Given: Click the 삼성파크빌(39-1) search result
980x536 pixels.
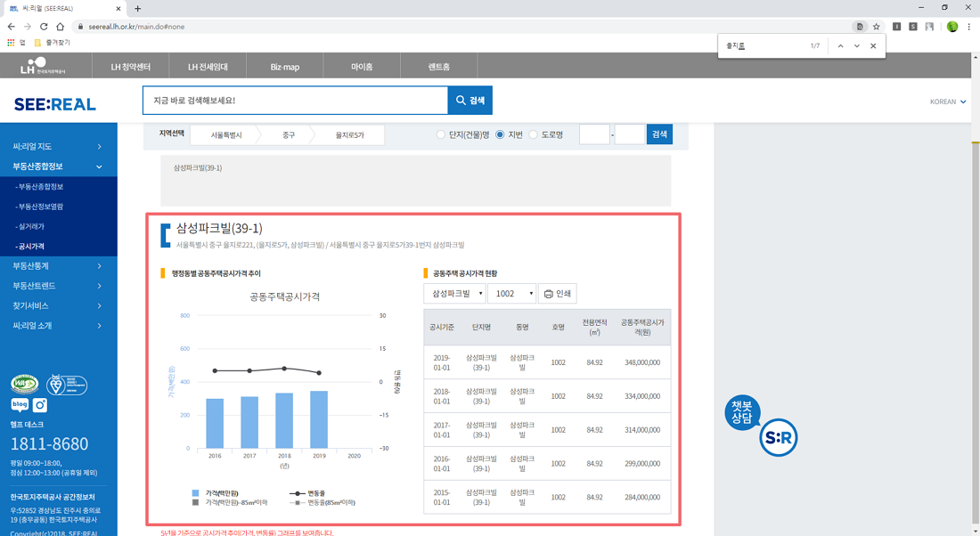Looking at the screenshot, I should pos(198,168).
